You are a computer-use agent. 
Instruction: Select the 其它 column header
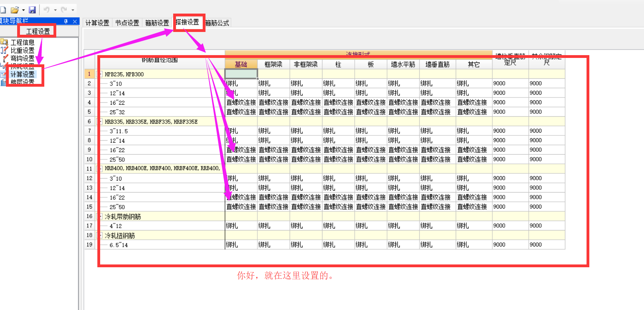[x=474, y=64]
